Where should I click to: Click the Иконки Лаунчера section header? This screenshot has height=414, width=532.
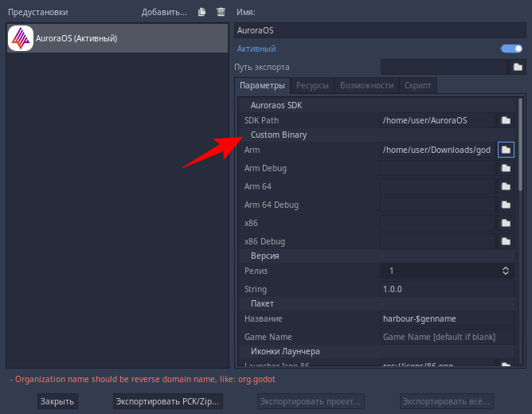click(377, 352)
